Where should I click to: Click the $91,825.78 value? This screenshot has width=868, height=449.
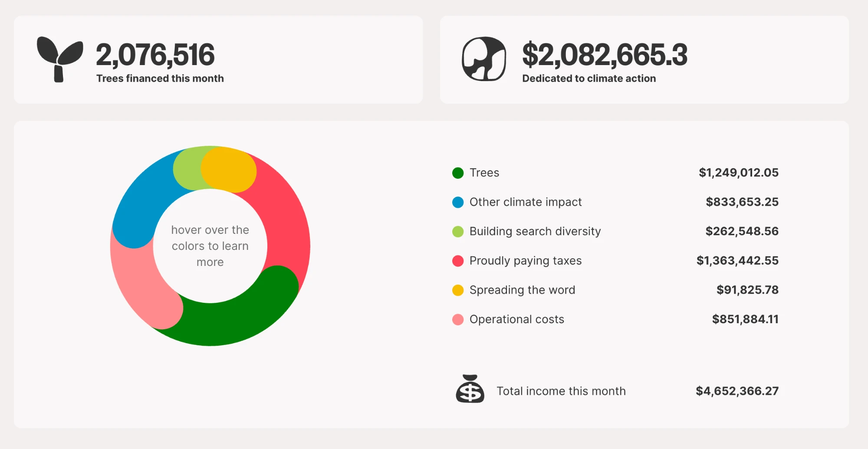(747, 290)
